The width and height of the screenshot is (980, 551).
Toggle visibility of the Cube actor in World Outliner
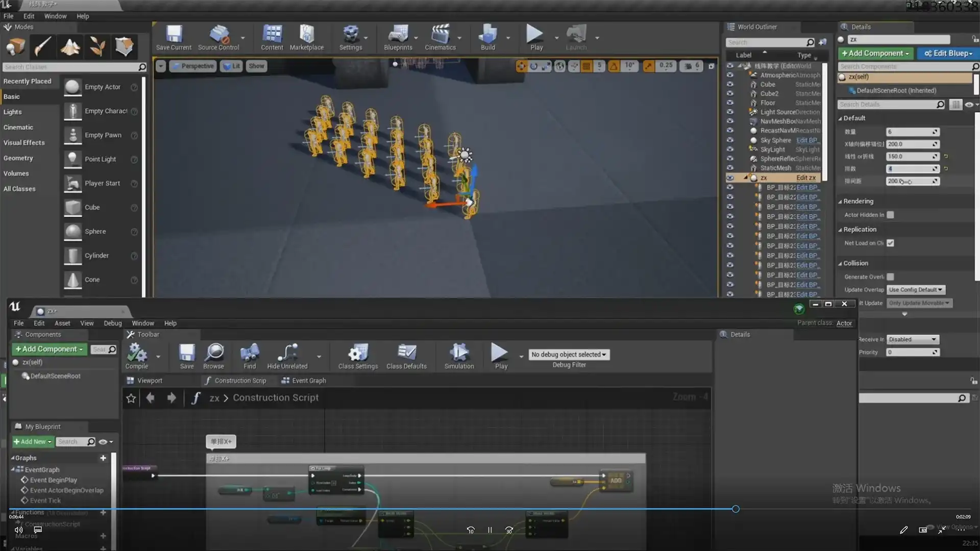pos(730,84)
